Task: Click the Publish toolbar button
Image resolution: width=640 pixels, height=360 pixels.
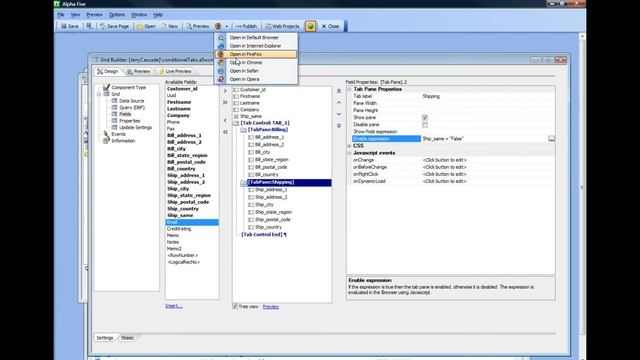Action: point(246,26)
